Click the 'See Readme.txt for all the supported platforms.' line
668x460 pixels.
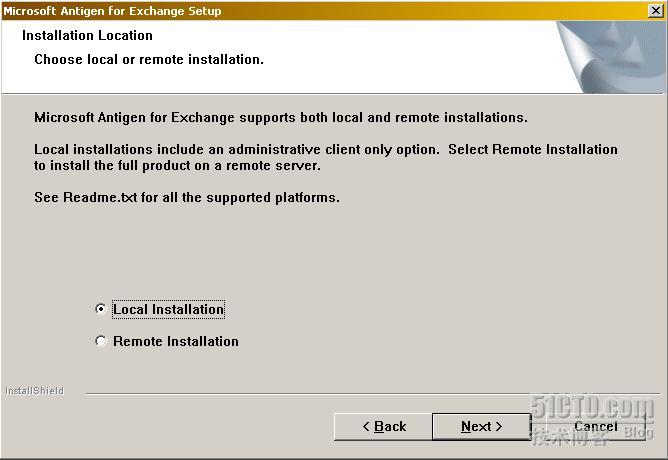point(187,198)
